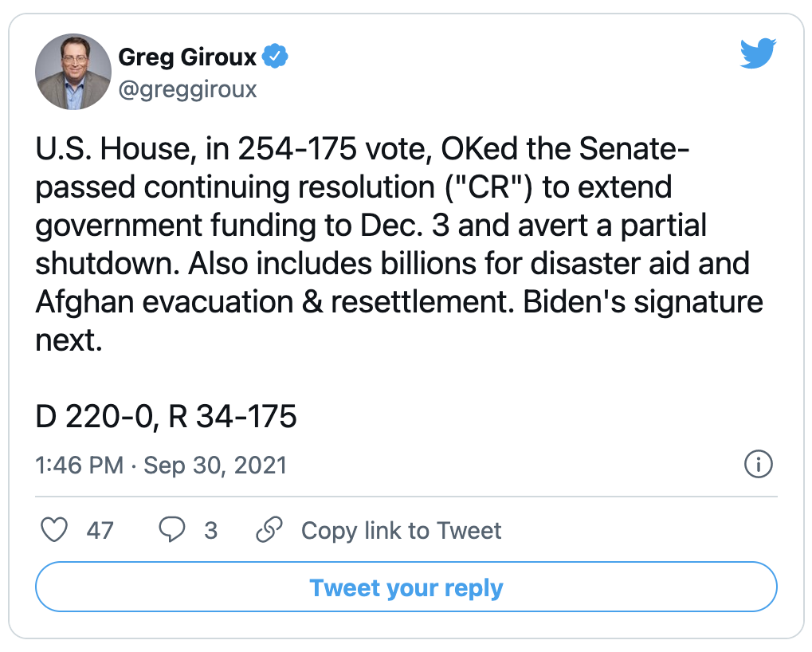Click the Sep 30, 2021 date
The height and width of the screenshot is (652, 812).
point(215,465)
